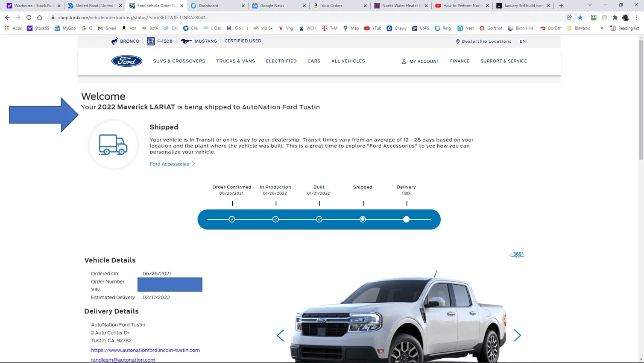Bookmark this page with the star icon
This screenshot has height=363, width=644.
[580, 18]
